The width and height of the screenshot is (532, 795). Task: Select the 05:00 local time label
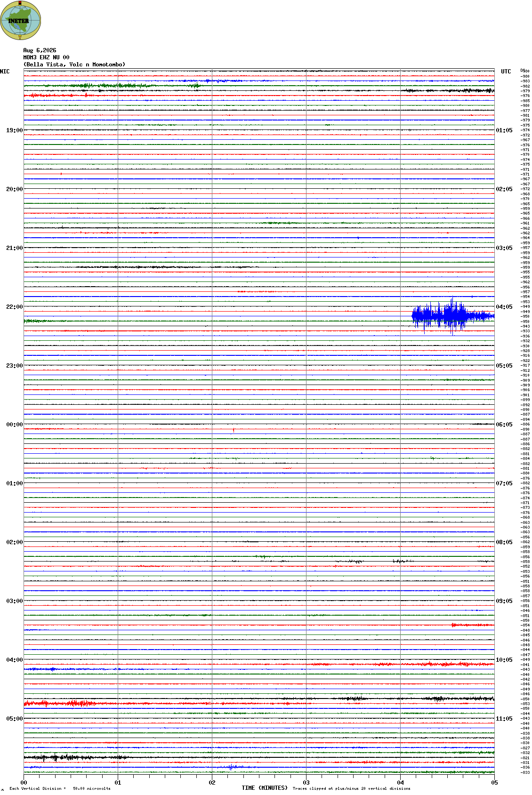[x=14, y=719]
